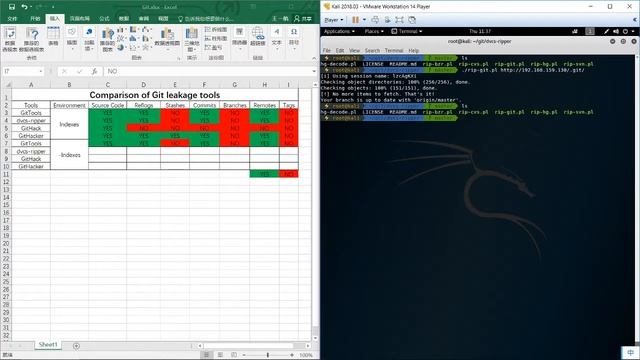Select the green YES legend cell in row 11

click(x=264, y=174)
